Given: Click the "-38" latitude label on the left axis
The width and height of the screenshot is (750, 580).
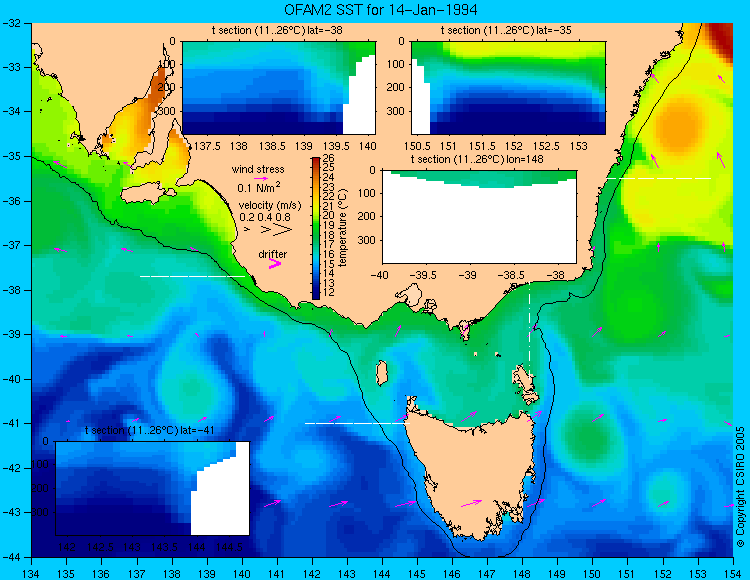Looking at the screenshot, I should pos(13,290).
